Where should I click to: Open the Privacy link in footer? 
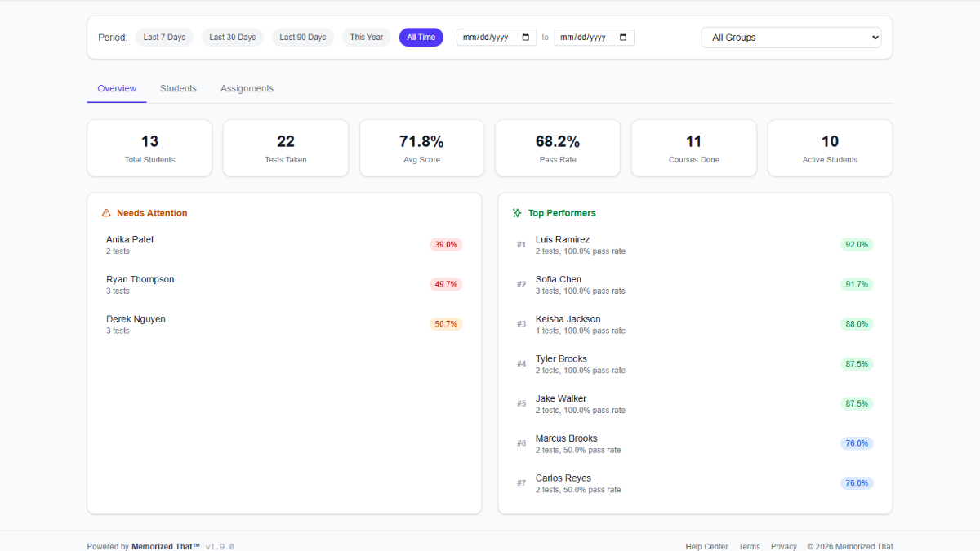tap(784, 547)
